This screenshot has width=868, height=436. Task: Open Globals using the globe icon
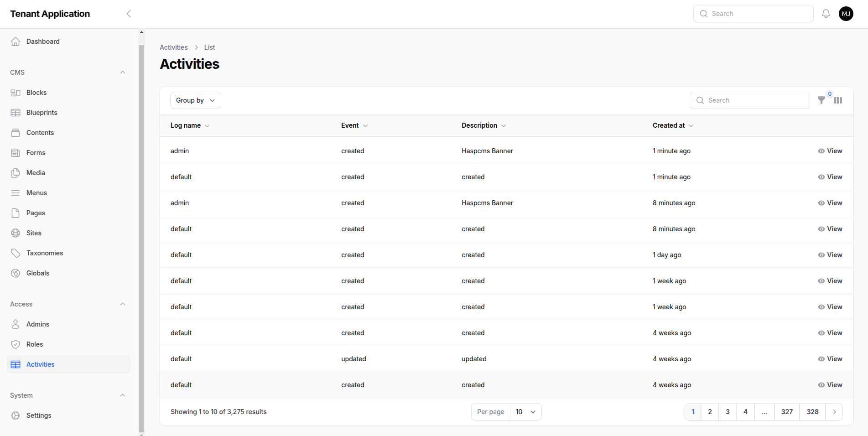pyautogui.click(x=16, y=273)
